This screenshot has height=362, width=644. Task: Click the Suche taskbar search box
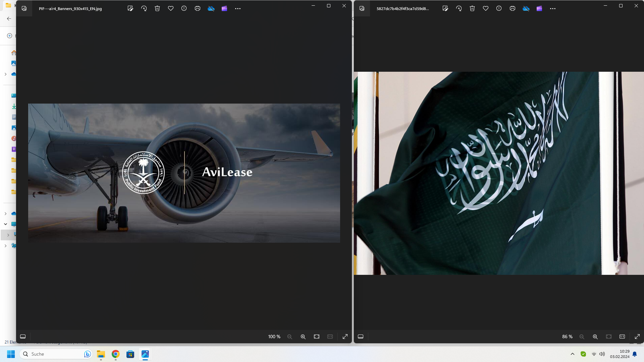tap(56, 354)
